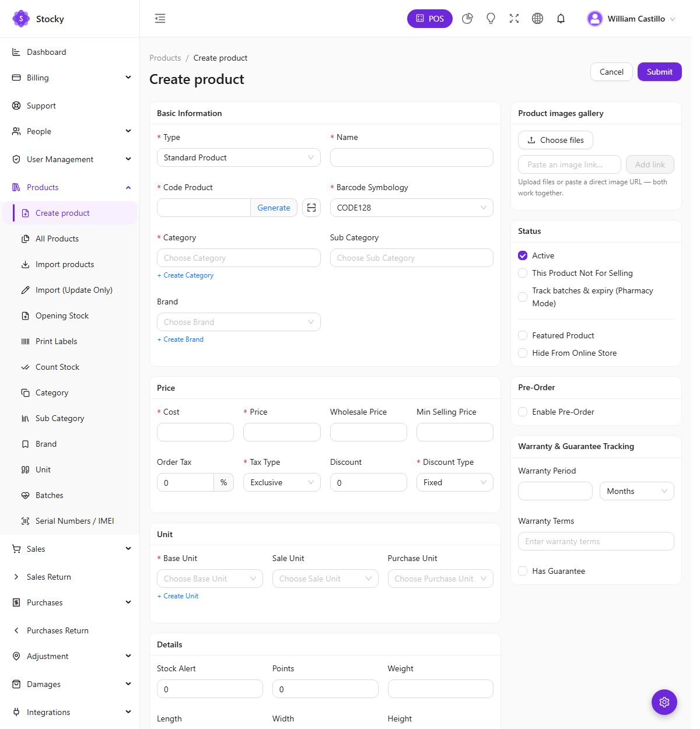Click the Stocky logo icon
The width and height of the screenshot is (700, 729).
click(21, 19)
